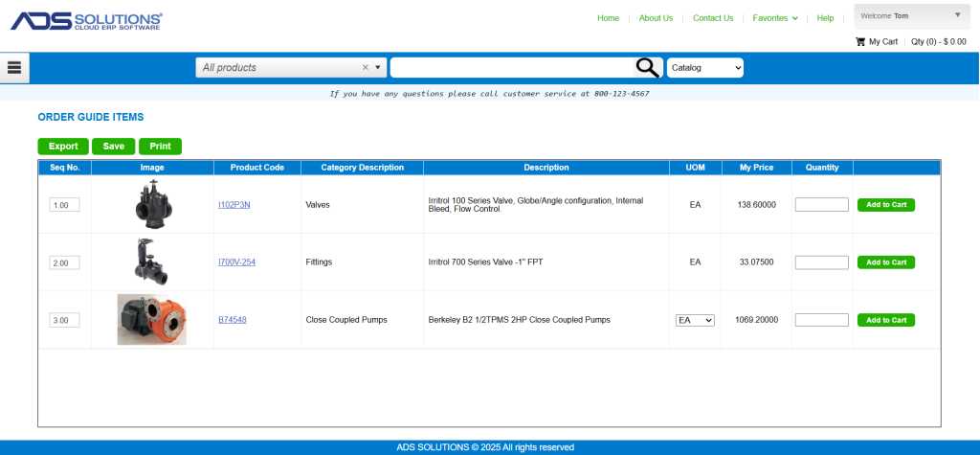Click the main product search field
Image resolution: width=980 pixels, height=455 pixels.
click(512, 68)
